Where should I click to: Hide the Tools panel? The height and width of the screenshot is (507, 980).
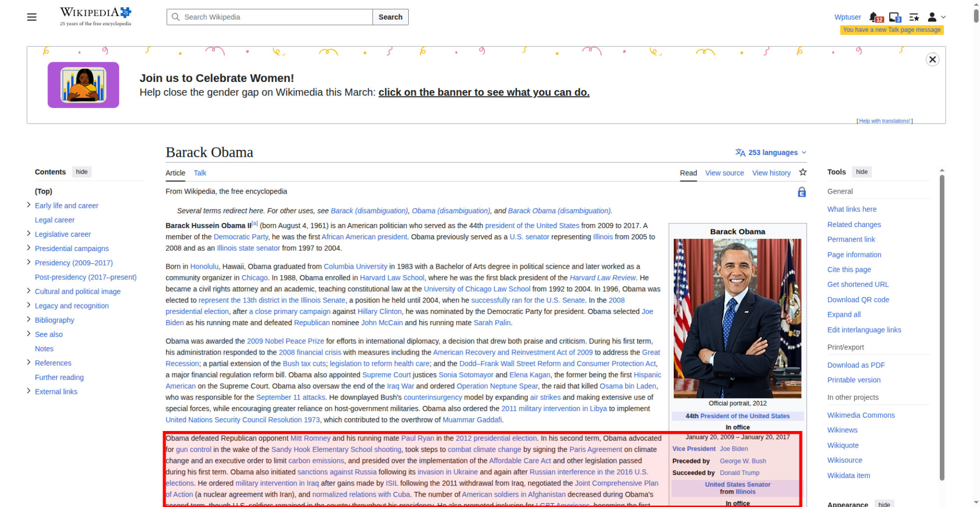(x=861, y=172)
